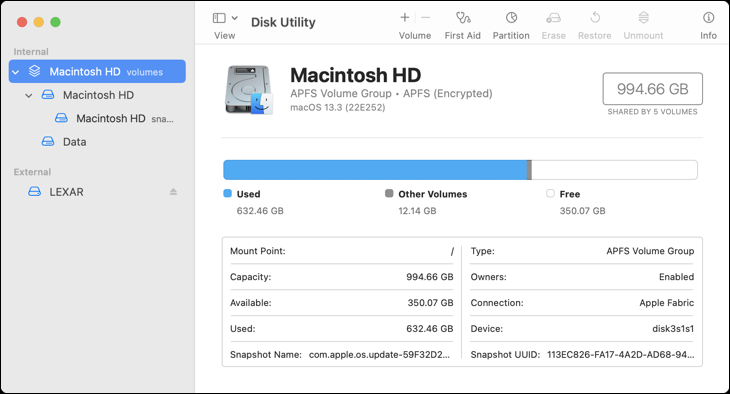Select the Macintosh HD volume under the group
This screenshot has height=394, width=730.
[x=97, y=95]
